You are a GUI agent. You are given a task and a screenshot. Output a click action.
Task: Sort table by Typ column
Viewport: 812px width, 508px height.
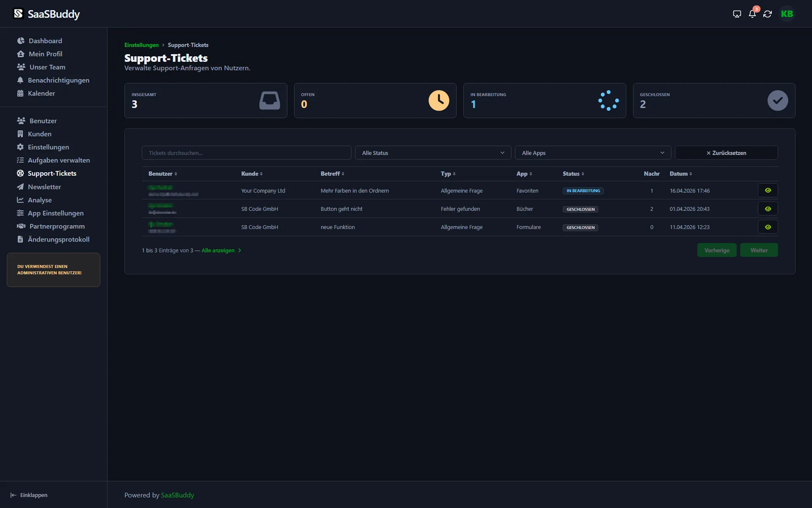[x=448, y=174]
